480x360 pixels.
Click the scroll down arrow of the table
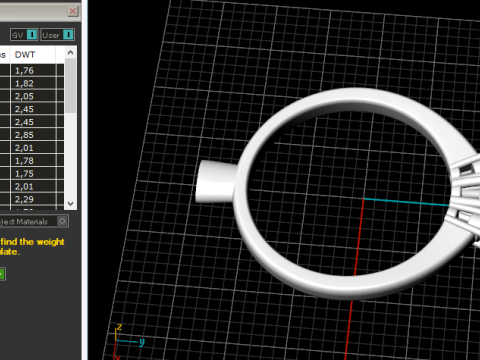click(x=70, y=203)
